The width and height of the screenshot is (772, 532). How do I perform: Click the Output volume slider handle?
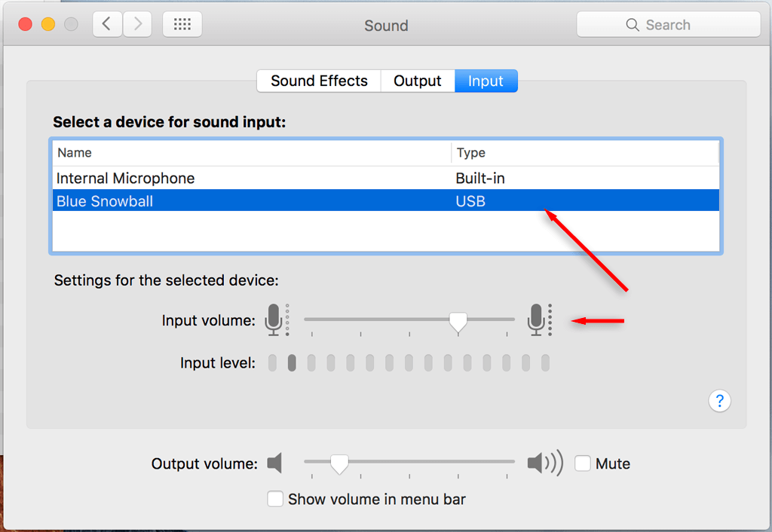(340, 464)
